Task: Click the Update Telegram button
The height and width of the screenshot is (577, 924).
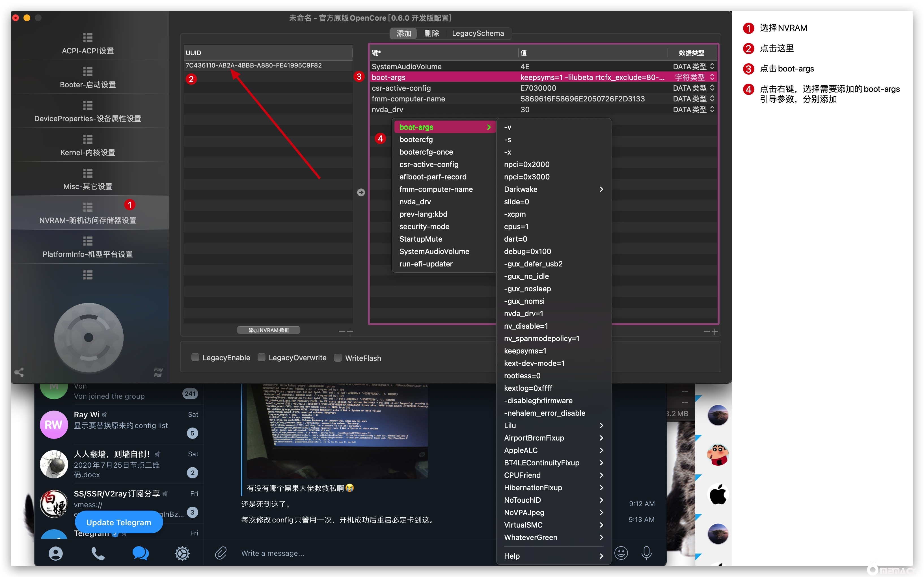Action: click(119, 522)
